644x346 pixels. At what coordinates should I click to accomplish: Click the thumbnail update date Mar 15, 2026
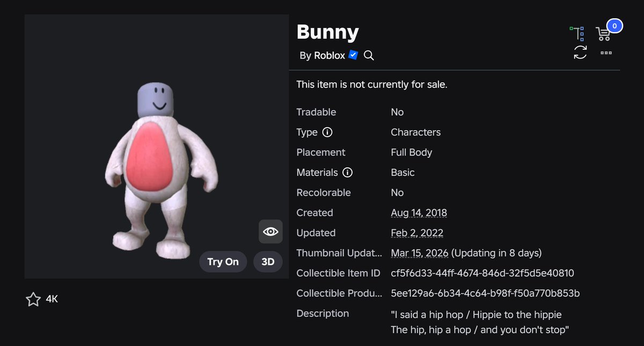420,253
